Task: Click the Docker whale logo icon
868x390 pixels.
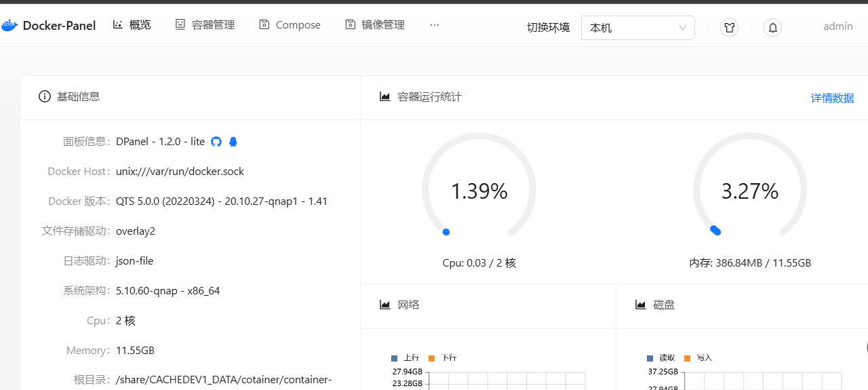Action: (9, 26)
